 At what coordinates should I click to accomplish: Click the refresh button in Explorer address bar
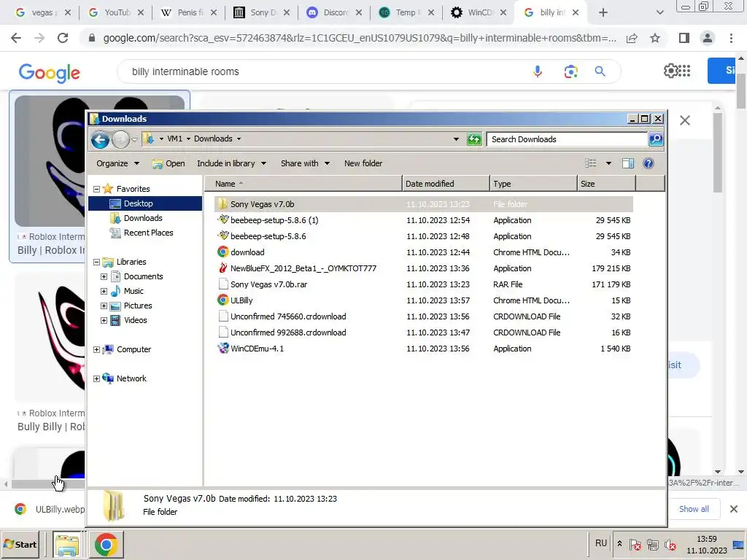(474, 139)
